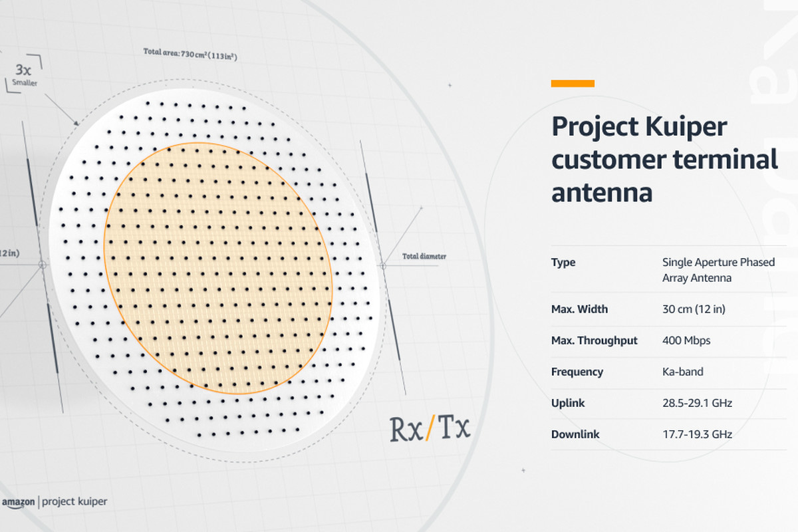Click the orange inner antenna ellipse
This screenshot has height=532, width=798.
point(217,268)
